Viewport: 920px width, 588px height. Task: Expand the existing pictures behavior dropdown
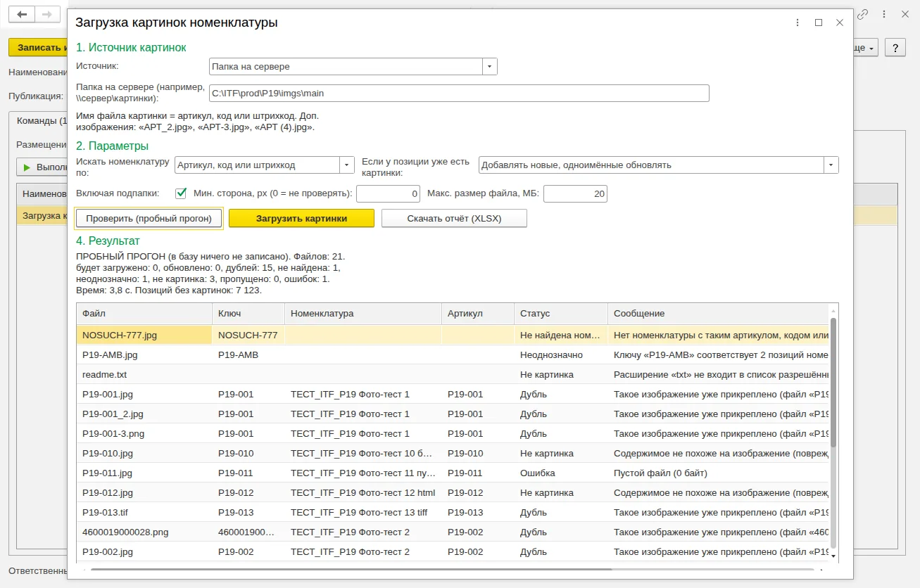coord(831,165)
